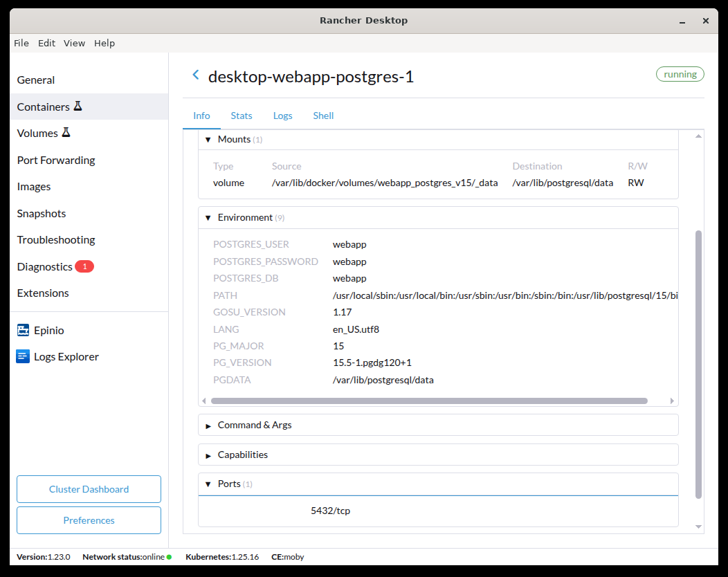Switch to the Stats tab
Screen dimensions: 728x577
(242, 116)
